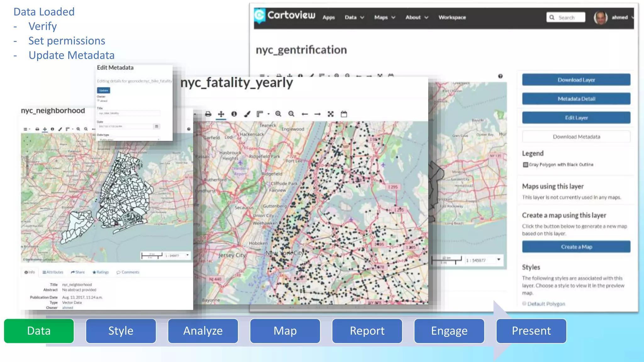This screenshot has height=362, width=644.
Task: Click the Present step button
Action: pyautogui.click(x=531, y=331)
